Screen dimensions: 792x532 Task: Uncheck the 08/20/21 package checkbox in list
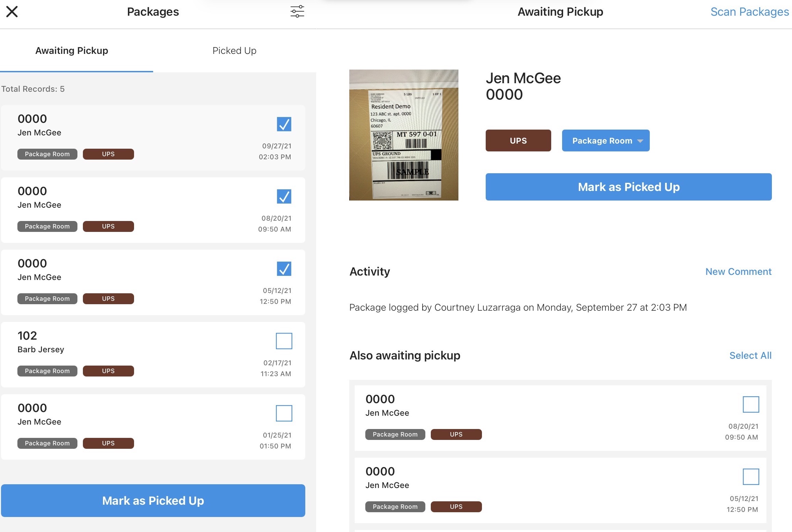pyautogui.click(x=284, y=196)
